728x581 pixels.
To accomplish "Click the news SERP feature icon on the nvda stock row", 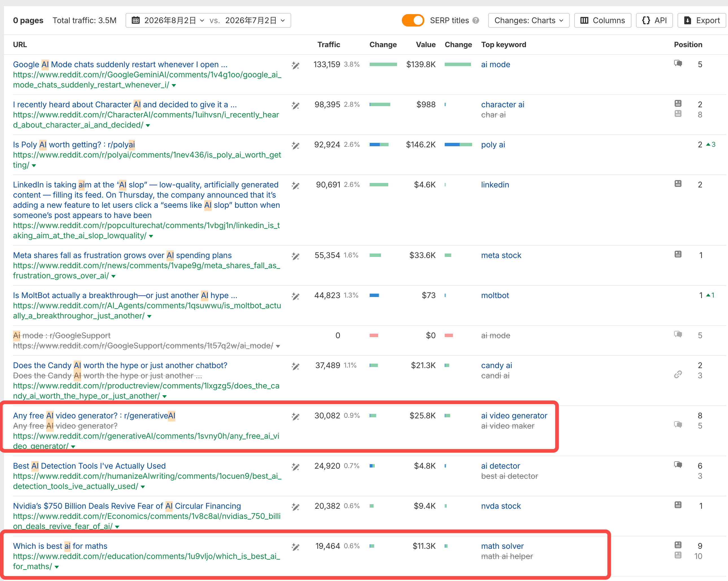I will [x=678, y=505].
